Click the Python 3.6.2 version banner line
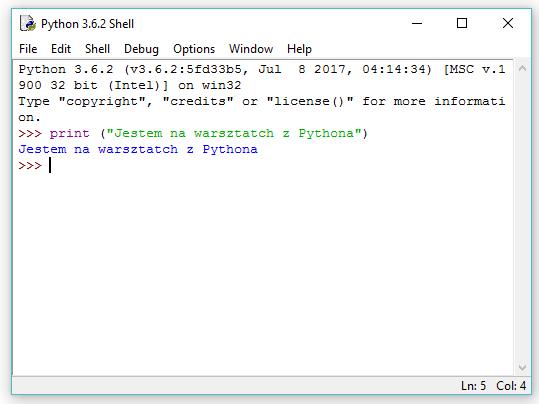 coord(262,69)
